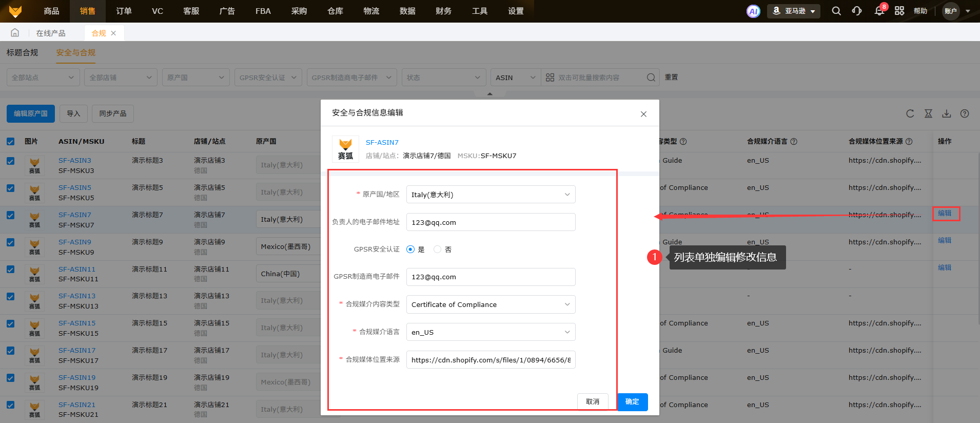Switch to the 标题合规 tab

22,53
